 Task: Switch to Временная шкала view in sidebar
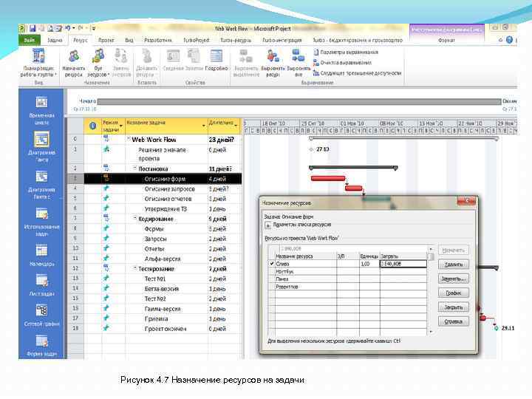coord(41,111)
